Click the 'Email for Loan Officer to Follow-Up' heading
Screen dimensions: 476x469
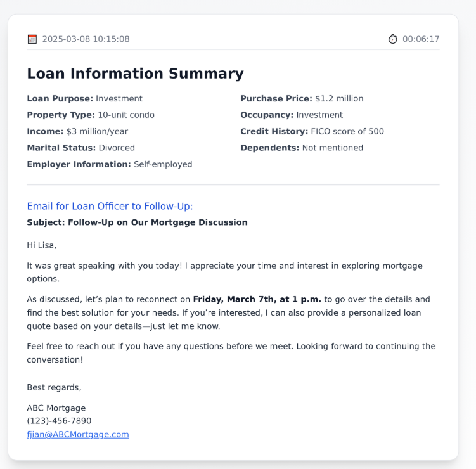110,206
